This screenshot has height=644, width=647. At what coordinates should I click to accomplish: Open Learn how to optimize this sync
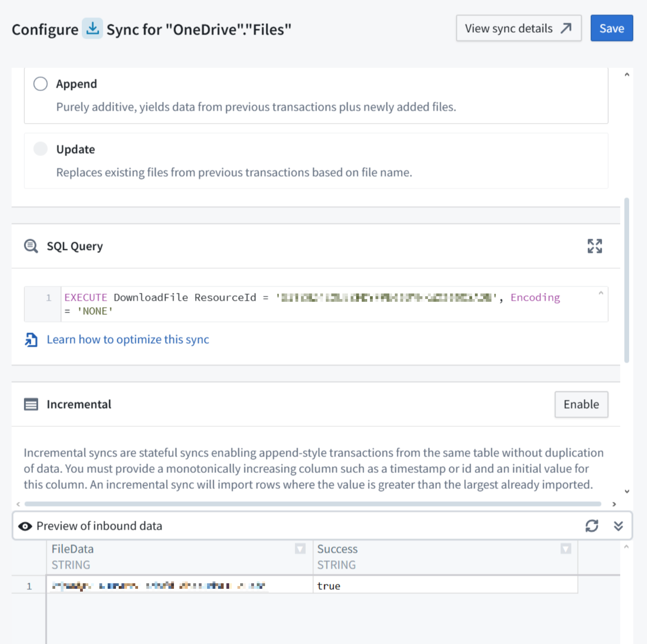click(128, 339)
